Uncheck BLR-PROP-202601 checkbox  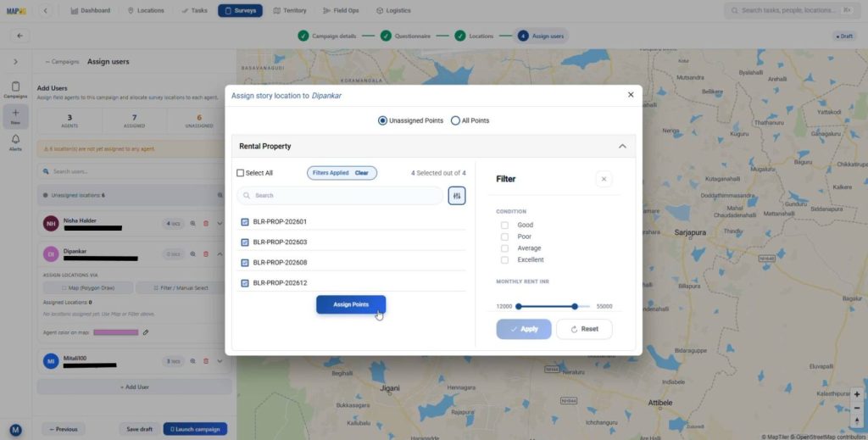[x=245, y=222]
